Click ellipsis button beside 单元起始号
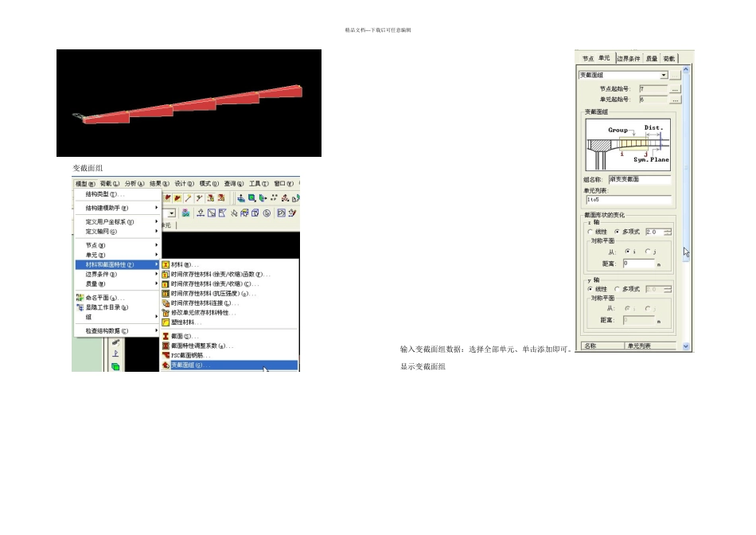The width and height of the screenshot is (756, 535). coord(675,100)
